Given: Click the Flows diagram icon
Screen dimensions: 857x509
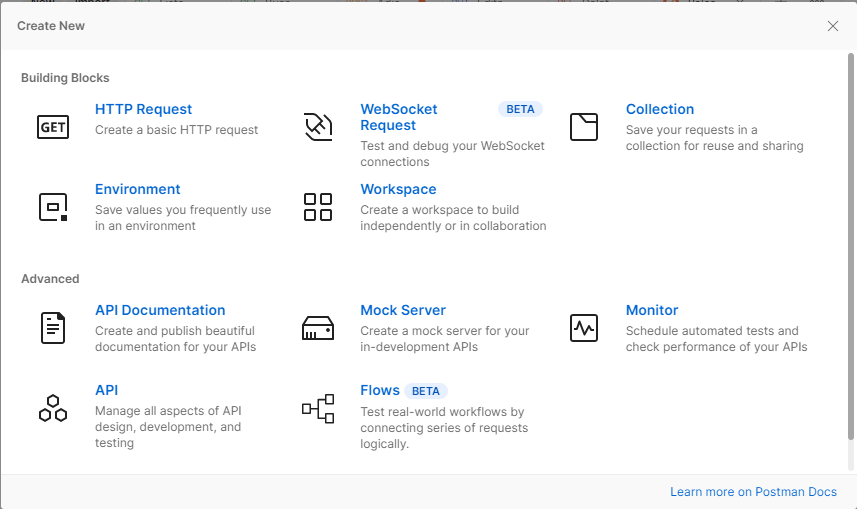Looking at the screenshot, I should pyautogui.click(x=318, y=408).
